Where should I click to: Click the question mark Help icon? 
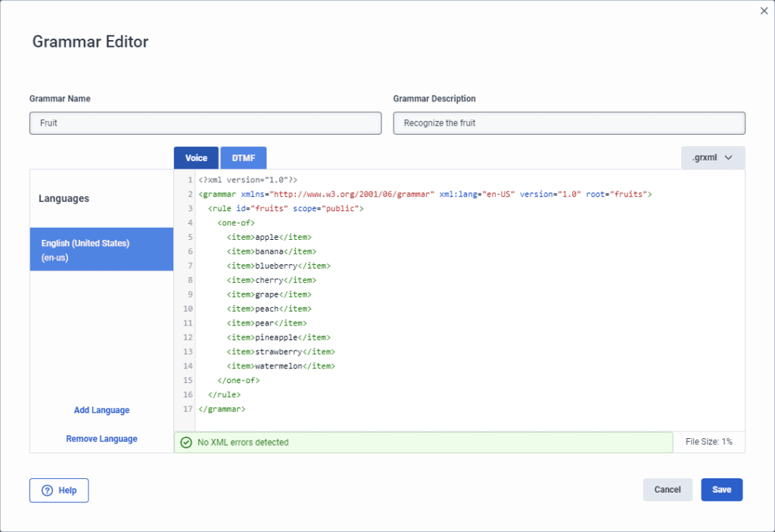(x=47, y=490)
